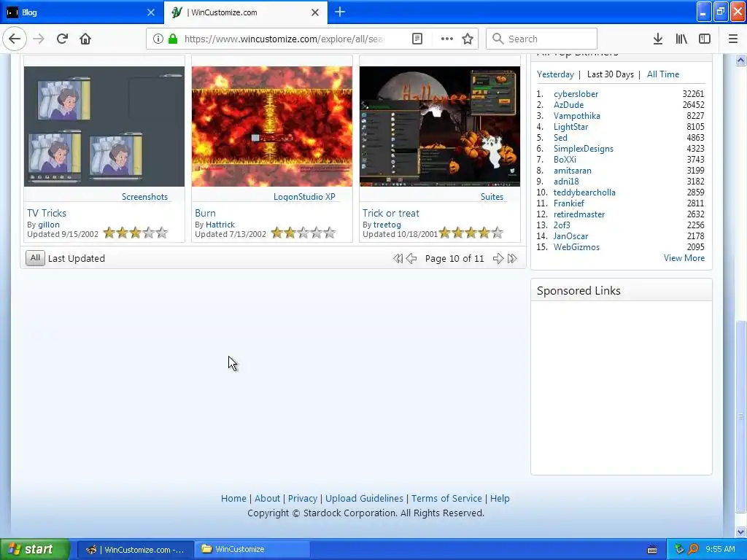This screenshot has width=747, height=560.
Task: Show site information icon in address bar
Action: click(x=158, y=39)
